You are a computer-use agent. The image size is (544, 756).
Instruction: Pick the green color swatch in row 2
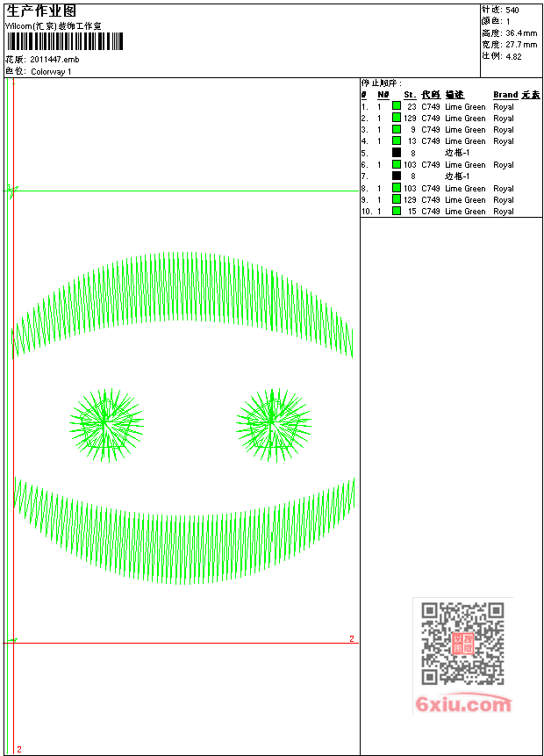click(396, 117)
